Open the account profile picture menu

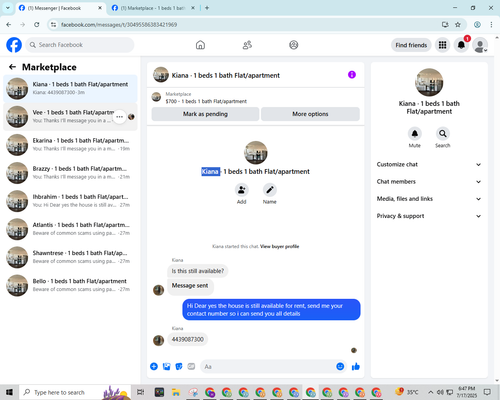click(480, 45)
